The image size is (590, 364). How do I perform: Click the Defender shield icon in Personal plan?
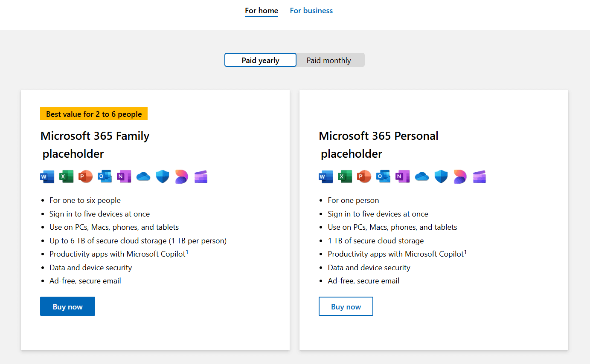point(441,176)
